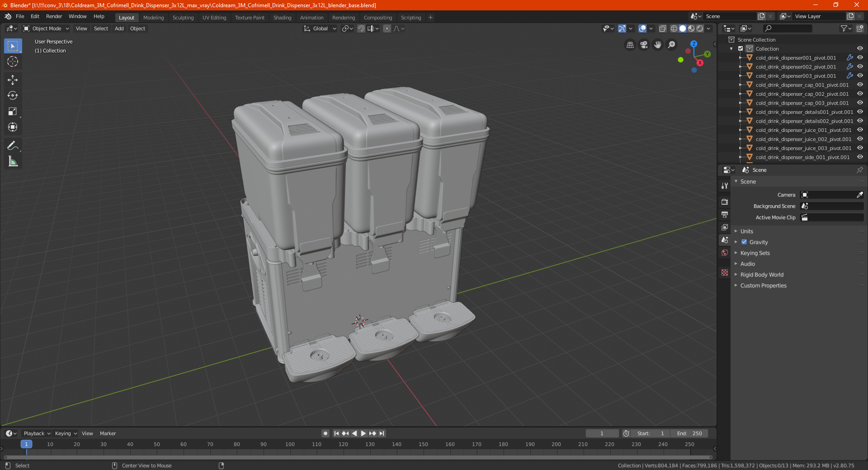Image resolution: width=868 pixels, height=470 pixels.
Task: Toggle X-ray view in header
Action: pyautogui.click(x=663, y=28)
